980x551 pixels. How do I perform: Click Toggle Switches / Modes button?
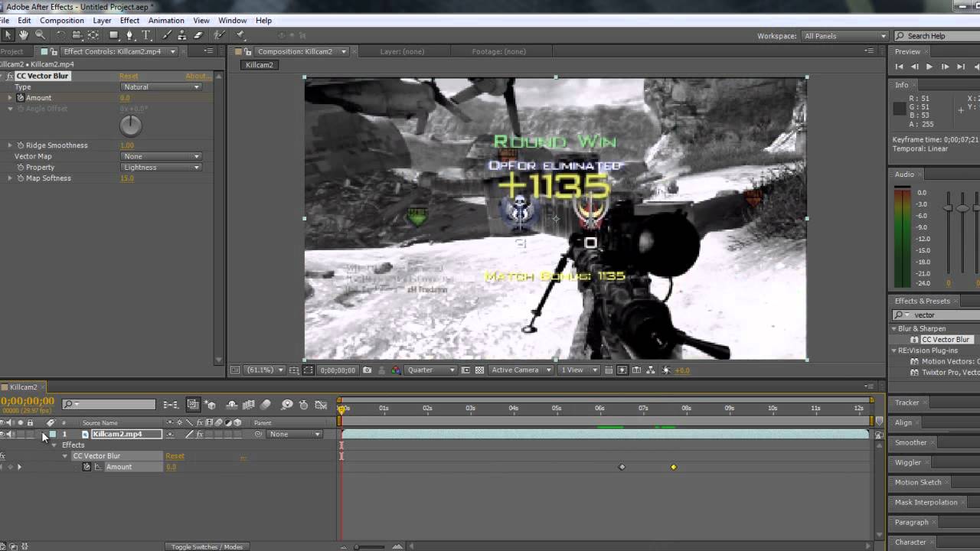tap(207, 546)
